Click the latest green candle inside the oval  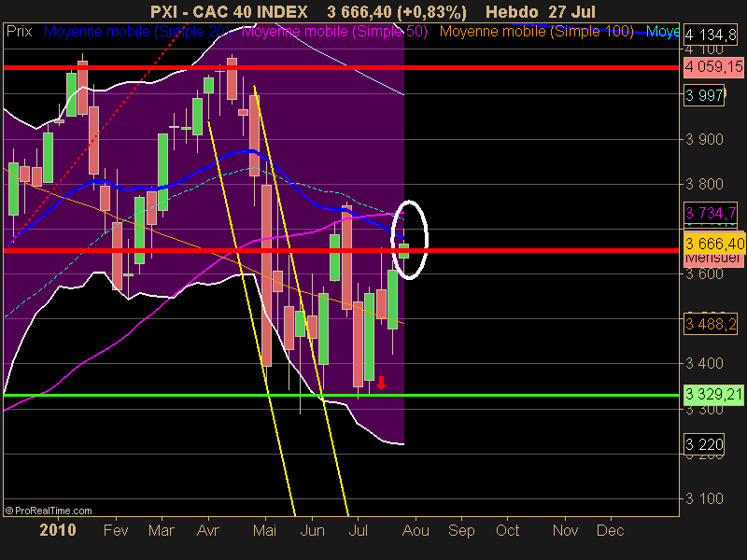(x=404, y=250)
